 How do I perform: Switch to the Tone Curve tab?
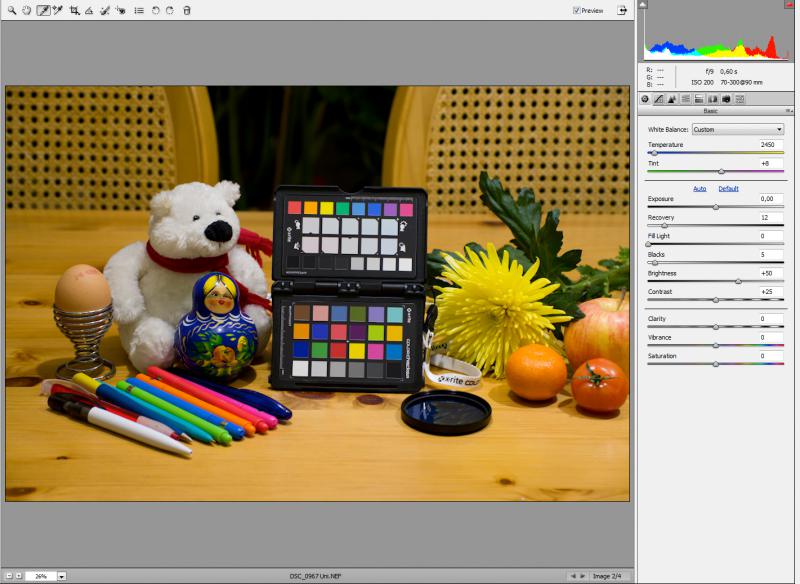[659, 99]
